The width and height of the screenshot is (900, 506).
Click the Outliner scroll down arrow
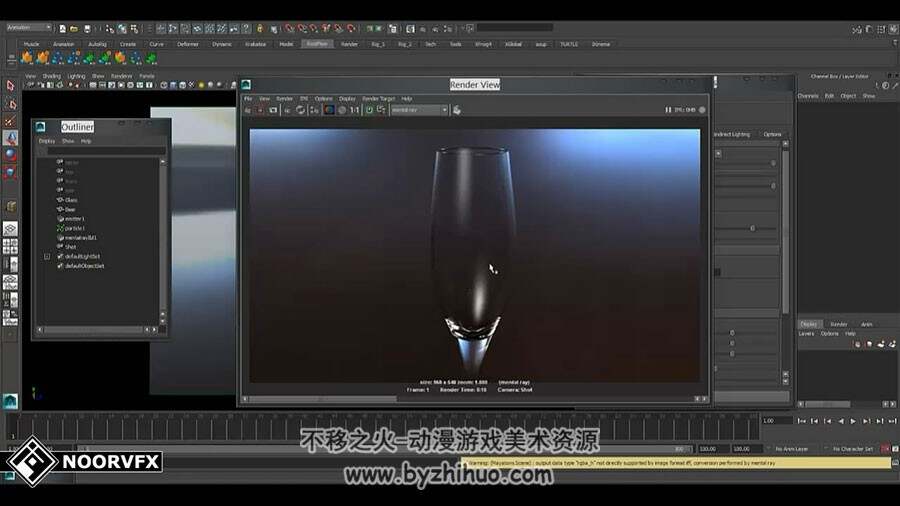coord(162,321)
